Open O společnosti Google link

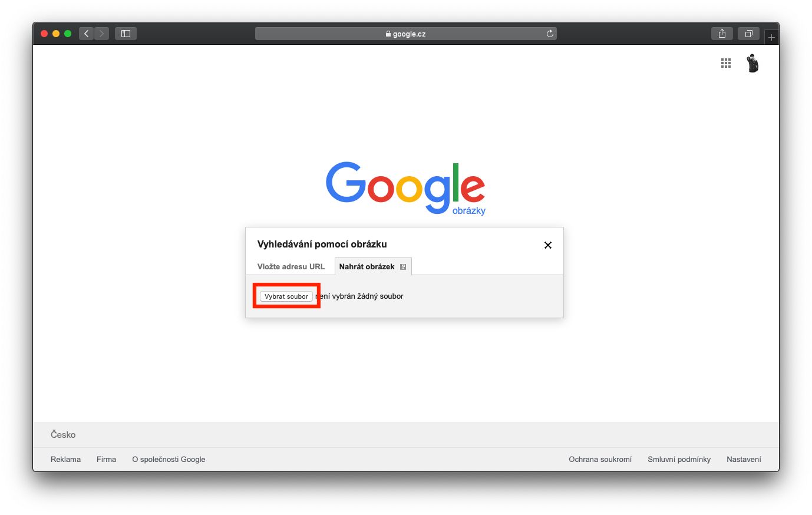point(169,459)
